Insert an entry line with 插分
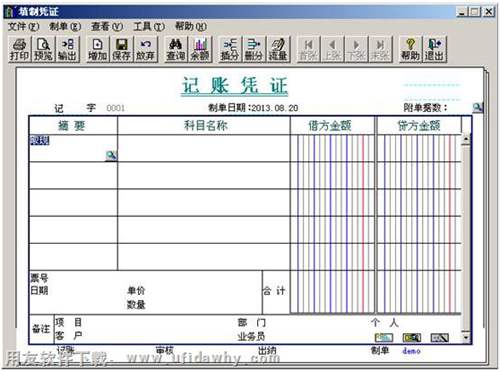 tap(230, 49)
